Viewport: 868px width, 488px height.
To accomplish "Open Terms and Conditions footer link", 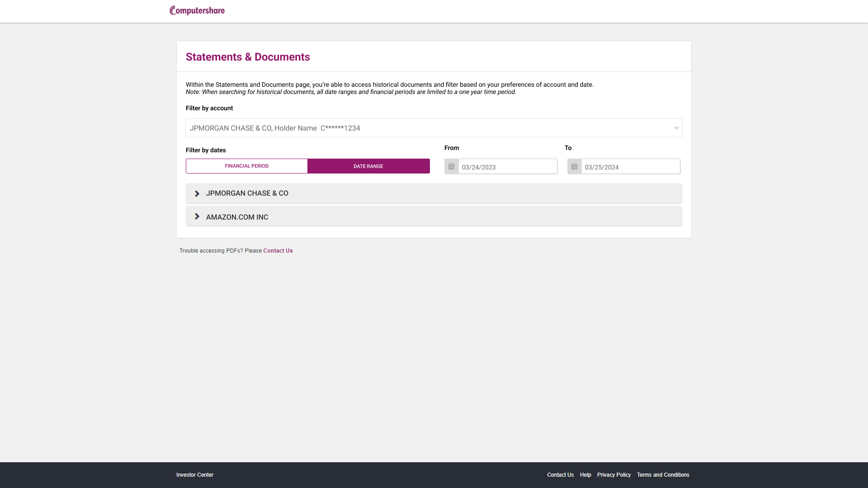I will 663,475.
